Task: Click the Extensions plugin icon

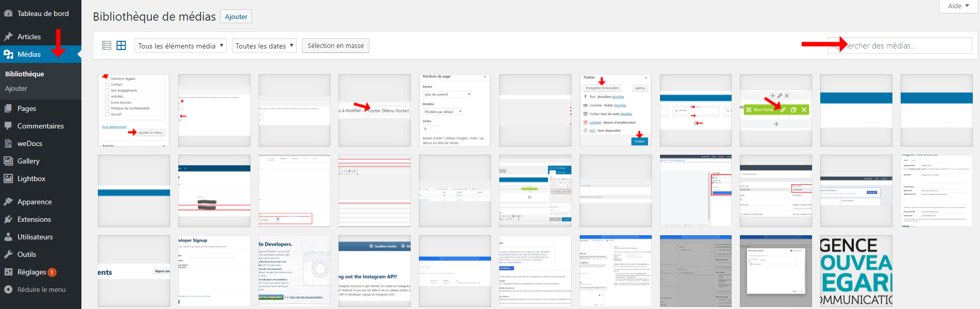Action: 8,219
